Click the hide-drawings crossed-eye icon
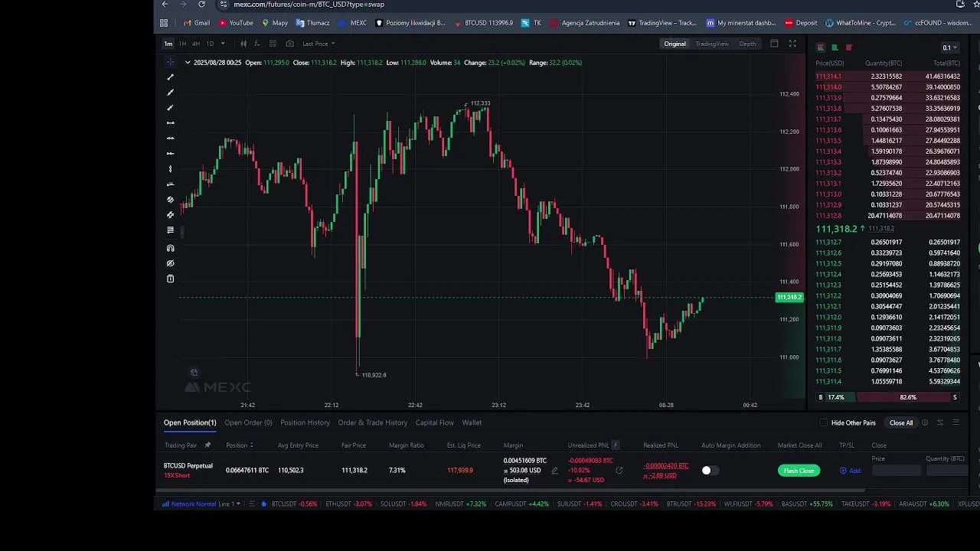 pyautogui.click(x=170, y=263)
